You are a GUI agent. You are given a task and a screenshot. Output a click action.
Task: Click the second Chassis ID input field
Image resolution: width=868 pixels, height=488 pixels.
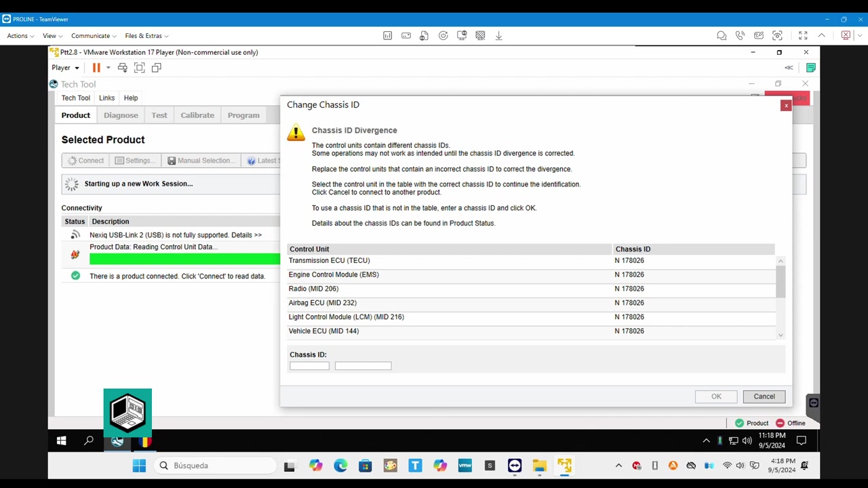(363, 366)
